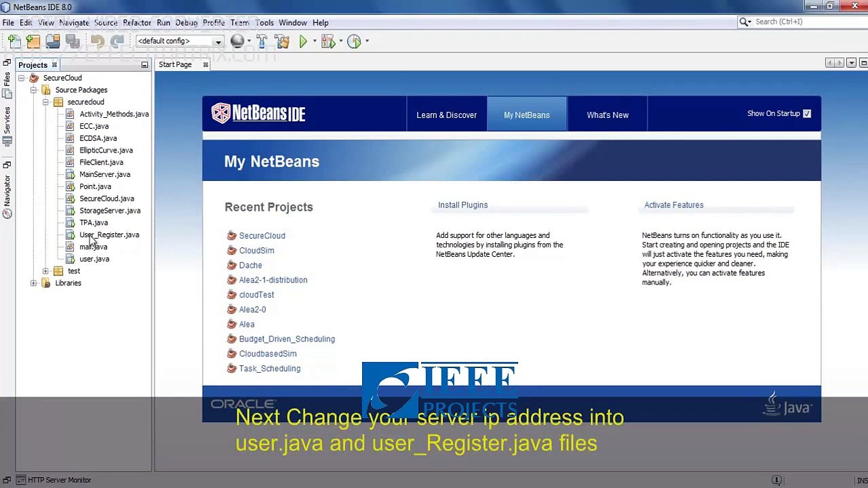Select Activity_Methods.java in the project tree
Screen dimensions: 868x488
click(114, 114)
